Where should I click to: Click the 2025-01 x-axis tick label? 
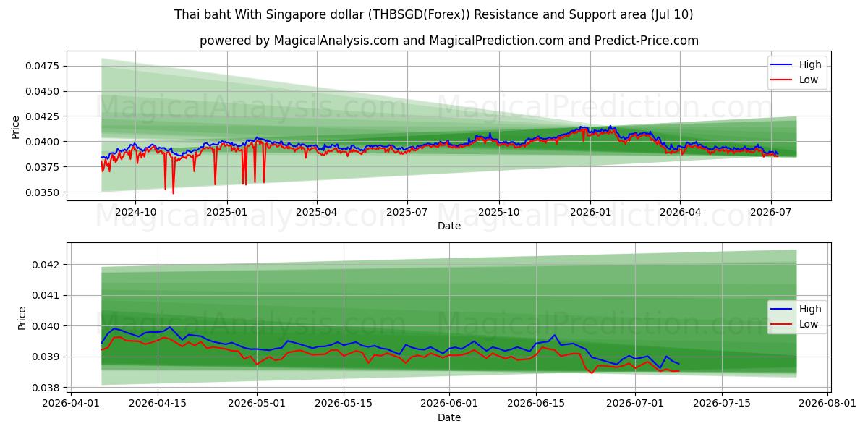pos(227,212)
